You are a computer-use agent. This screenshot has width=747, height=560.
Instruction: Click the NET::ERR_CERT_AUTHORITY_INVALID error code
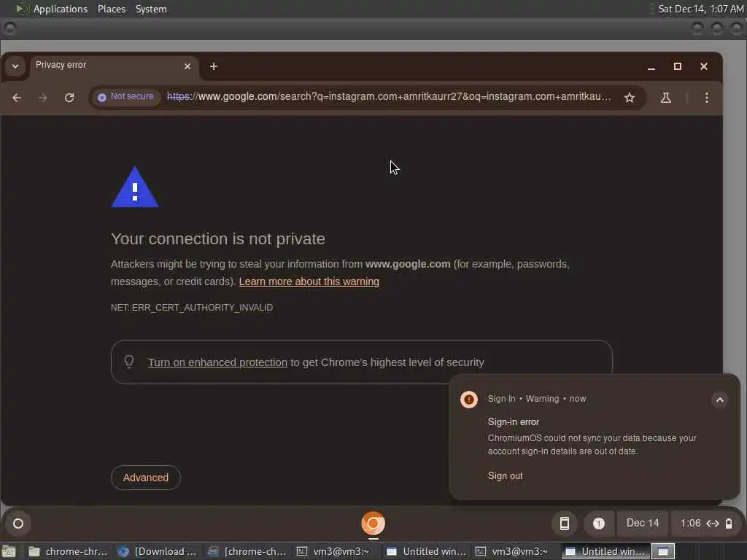point(192,308)
